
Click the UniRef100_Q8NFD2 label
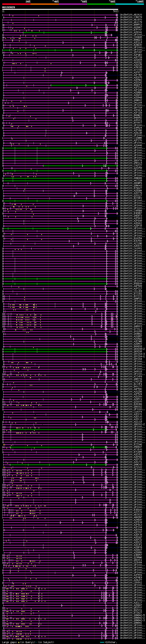point(131,299)
